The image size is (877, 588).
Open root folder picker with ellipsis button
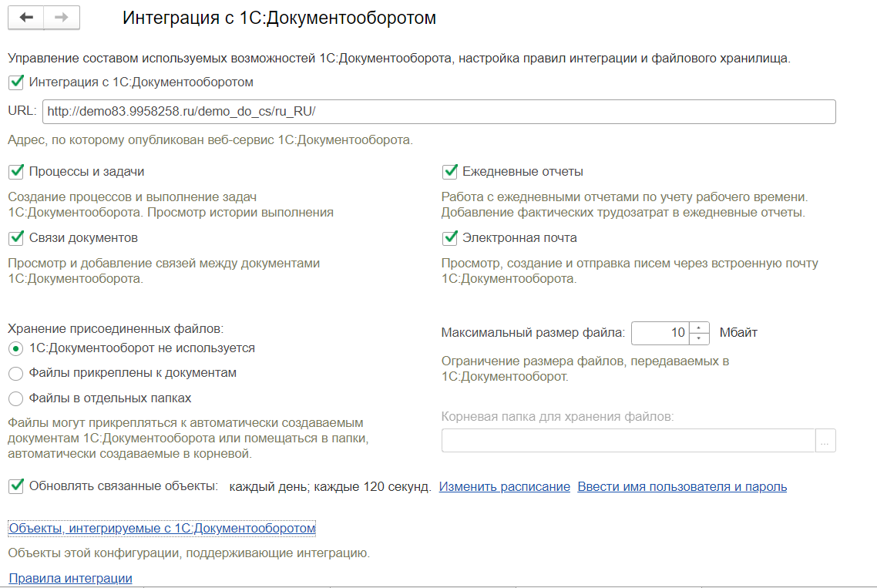[825, 440]
